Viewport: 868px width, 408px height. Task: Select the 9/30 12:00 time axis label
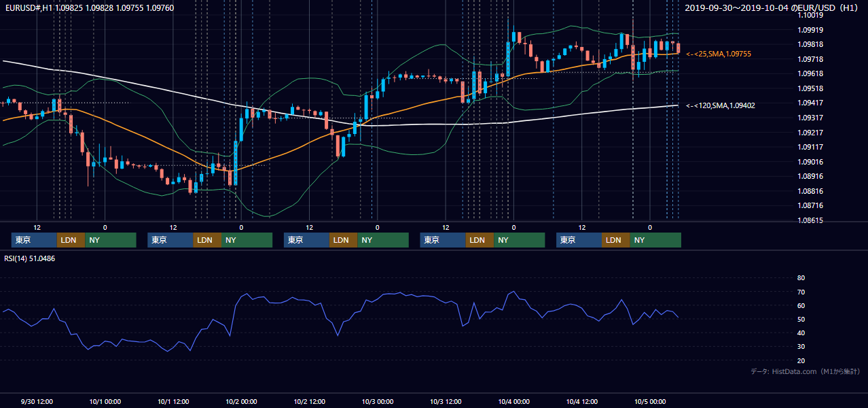[37, 401]
